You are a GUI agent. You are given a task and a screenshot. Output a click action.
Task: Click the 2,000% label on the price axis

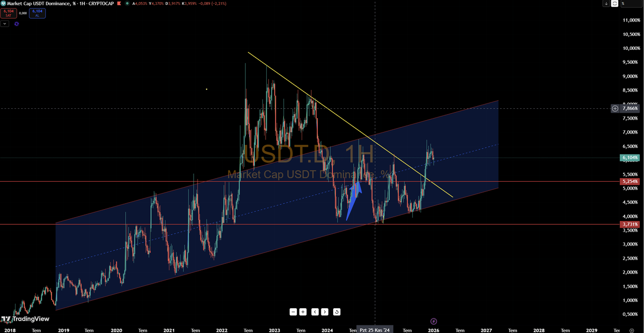coord(630,272)
